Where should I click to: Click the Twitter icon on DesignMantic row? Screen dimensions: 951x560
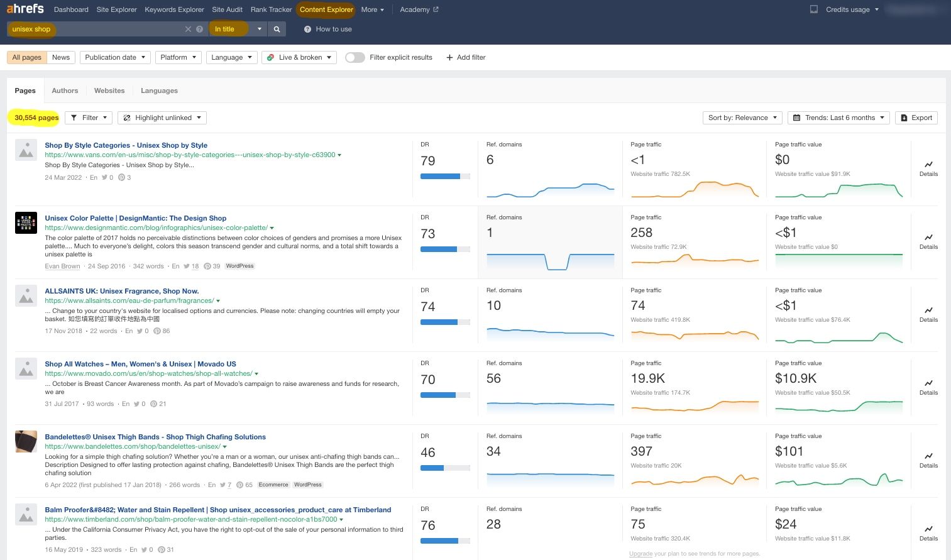187,266
